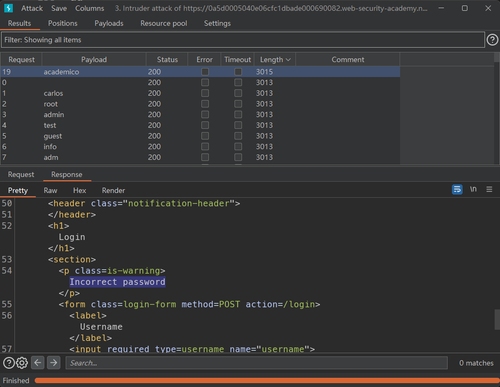Screen dimensions: 500x387
Task: Switch to the Raw response view
Action: click(x=50, y=190)
